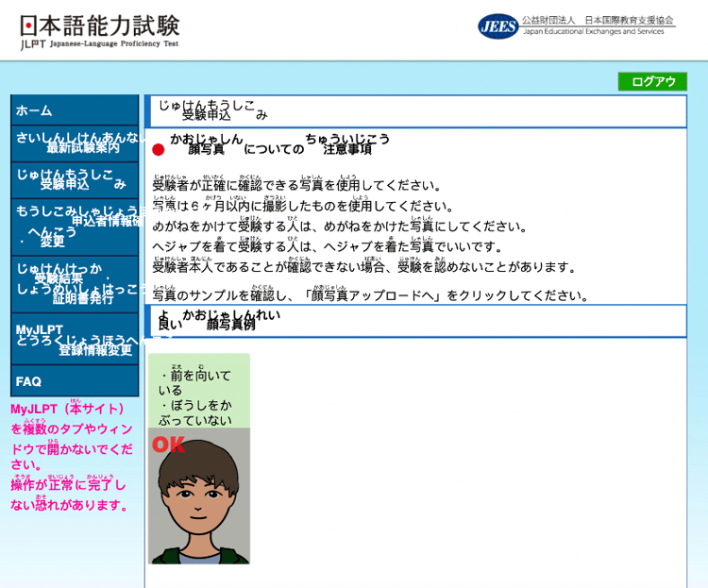The width and height of the screenshot is (708, 588).
Task: Select 受験申込み in the sidebar menu
Action: 75,179
